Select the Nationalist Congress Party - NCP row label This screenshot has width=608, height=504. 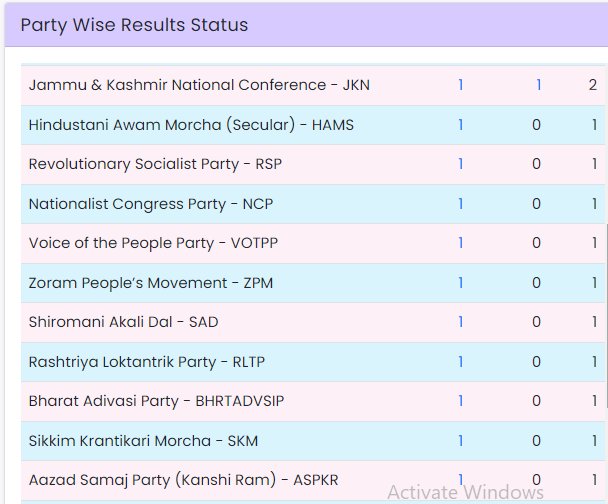pos(151,204)
